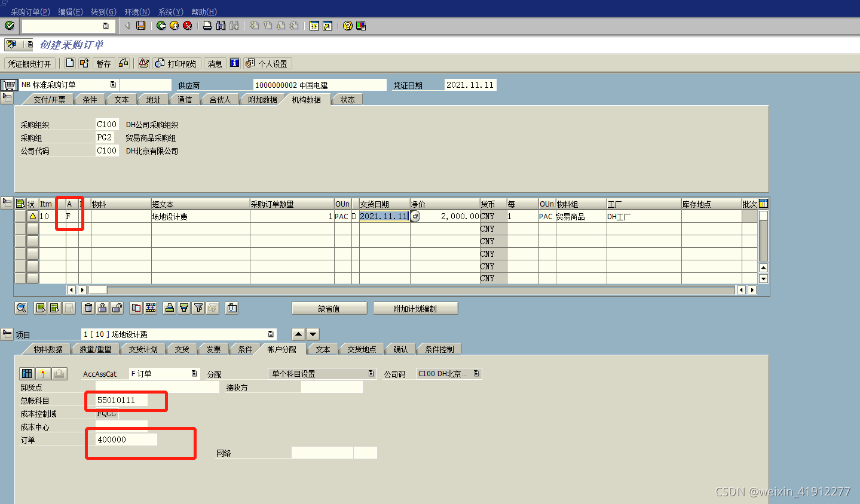The image size is (860, 504).
Task: Click the copy item icon
Action: [136, 308]
